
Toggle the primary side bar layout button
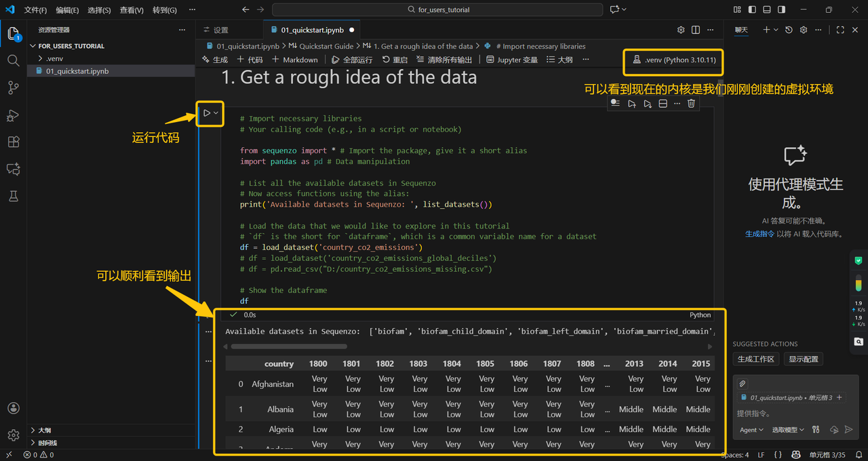point(752,9)
